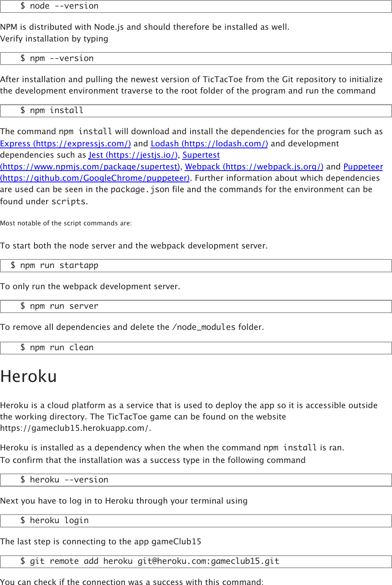The width and height of the screenshot is (392, 585).
Task: Click 'Next you have to log in to Heroku' sentence
Action: (124, 501)
